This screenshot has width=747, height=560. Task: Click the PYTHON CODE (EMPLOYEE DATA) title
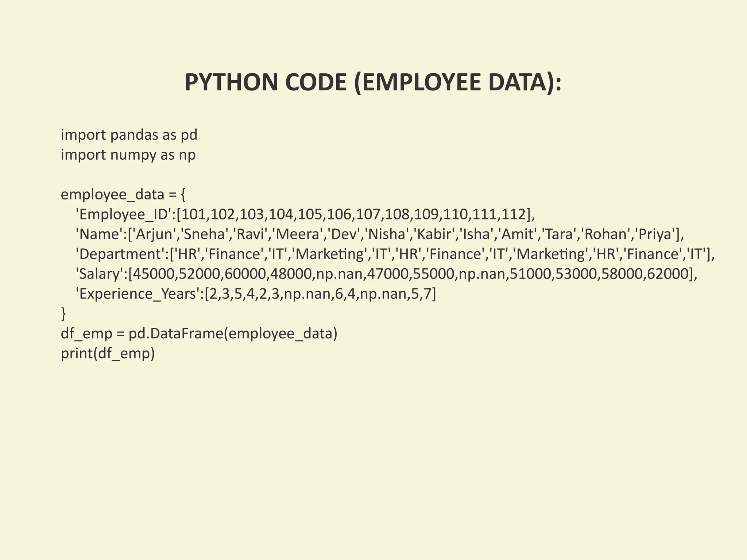373,82
